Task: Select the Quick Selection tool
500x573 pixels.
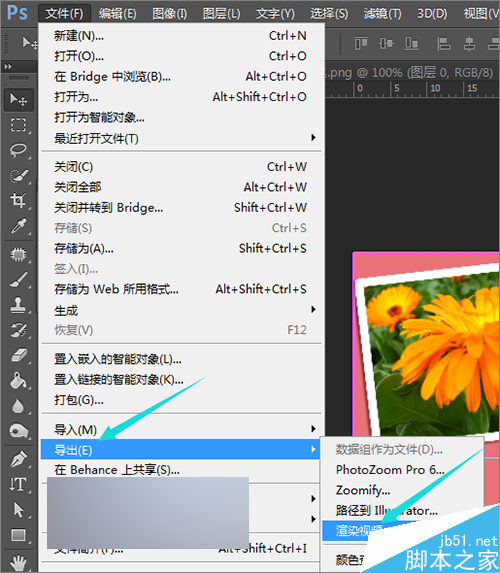Action: tap(18, 175)
